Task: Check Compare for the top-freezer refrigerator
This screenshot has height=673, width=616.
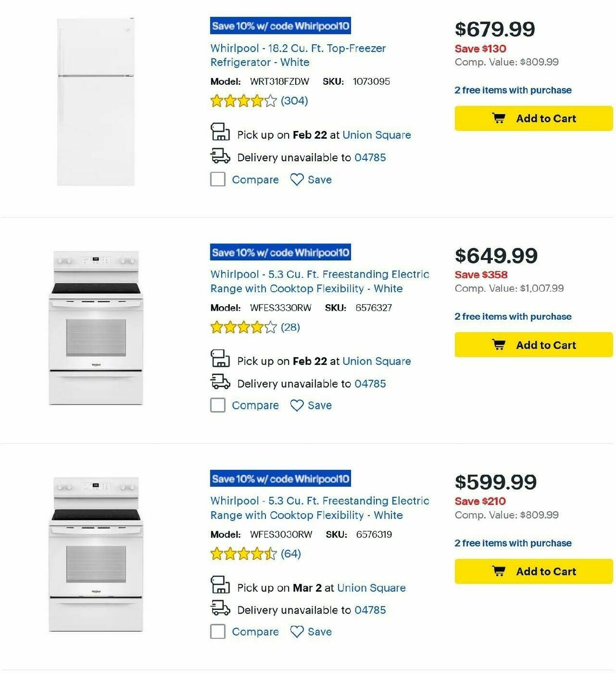Action: (x=217, y=179)
